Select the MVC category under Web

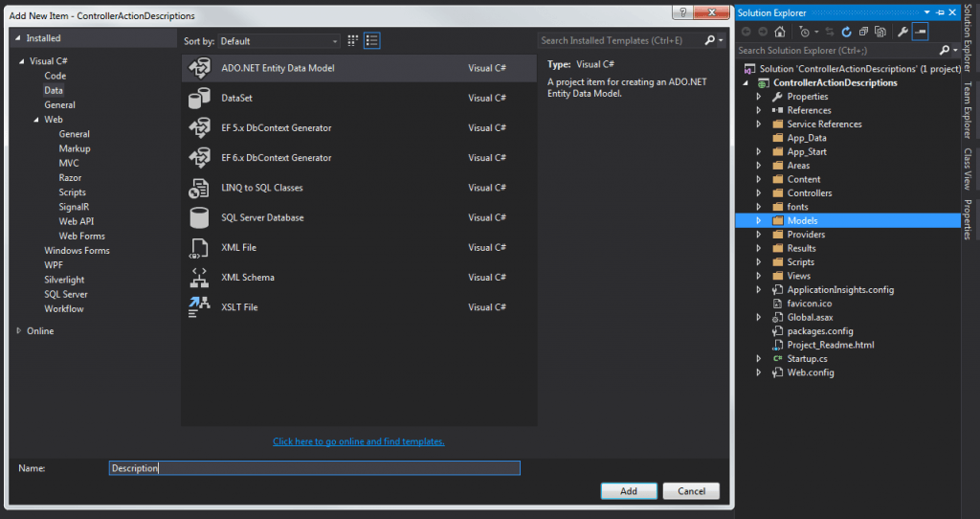point(69,163)
